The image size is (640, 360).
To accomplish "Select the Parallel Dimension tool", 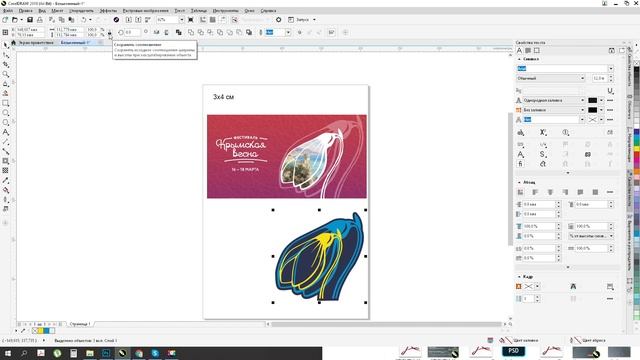I will 5,142.
